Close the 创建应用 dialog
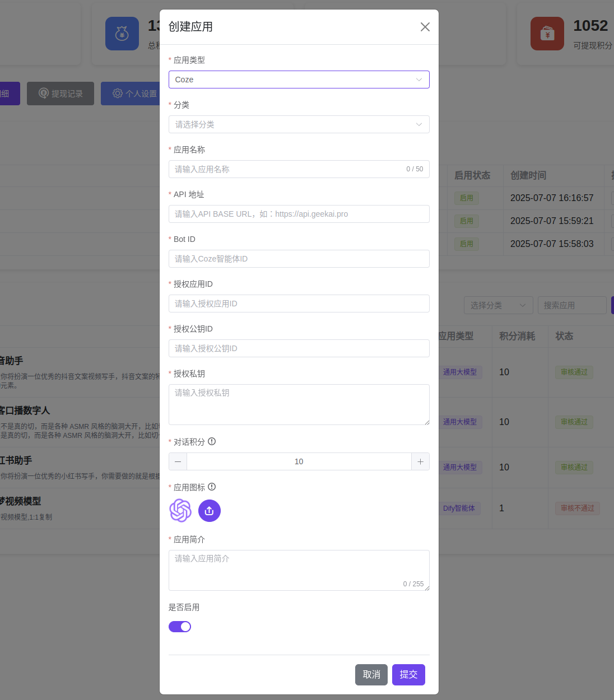This screenshot has width=614, height=700. 425,27
